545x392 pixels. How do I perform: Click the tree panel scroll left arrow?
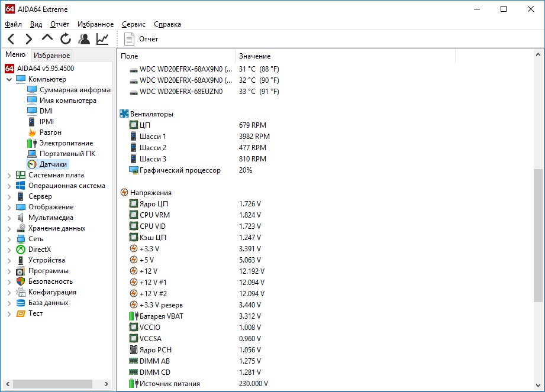coord(8,384)
